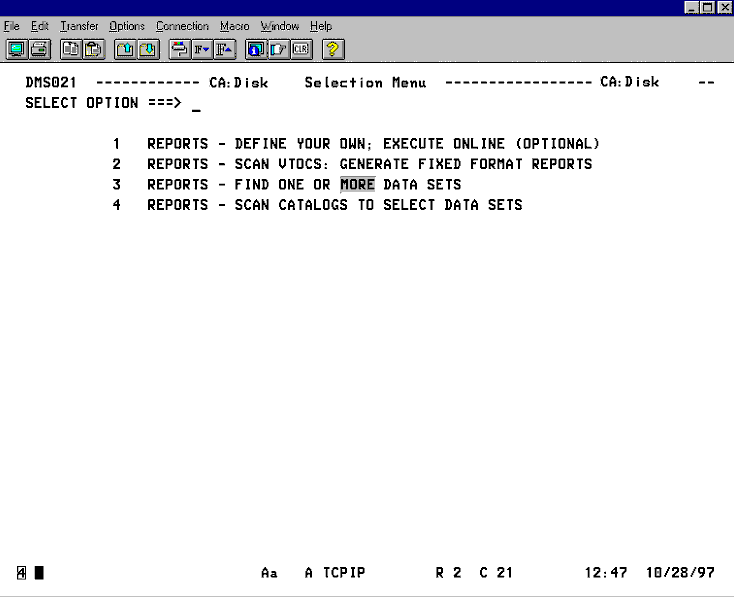Click the R 2 row indicator
Image resolution: width=734 pixels, height=597 pixels.
(x=448, y=573)
